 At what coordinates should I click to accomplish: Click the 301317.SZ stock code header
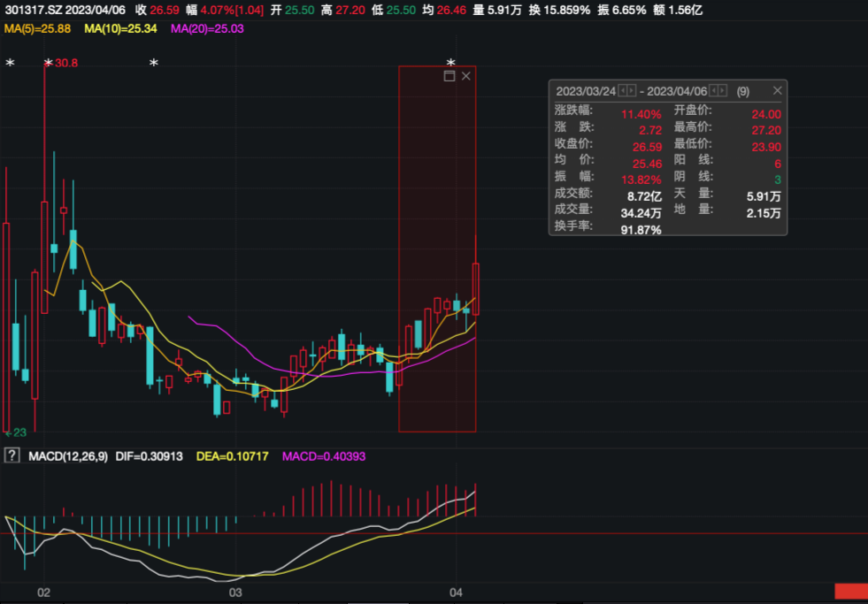point(33,10)
